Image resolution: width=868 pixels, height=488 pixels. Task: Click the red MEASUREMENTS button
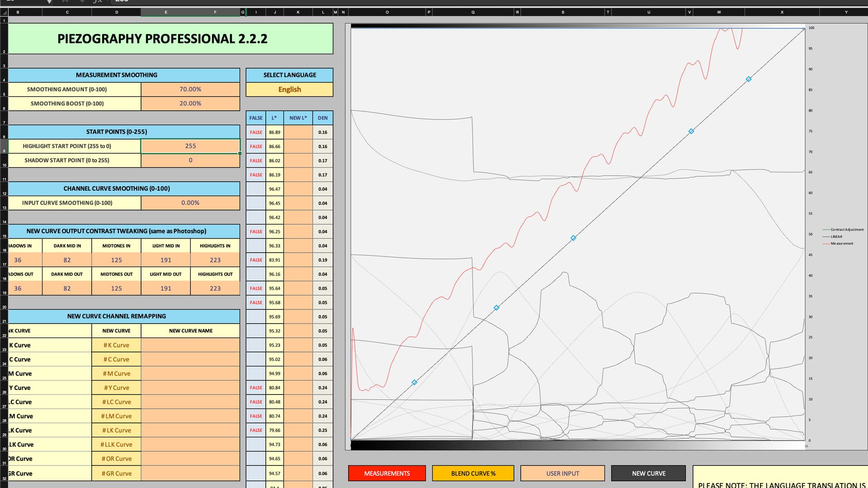tap(387, 474)
